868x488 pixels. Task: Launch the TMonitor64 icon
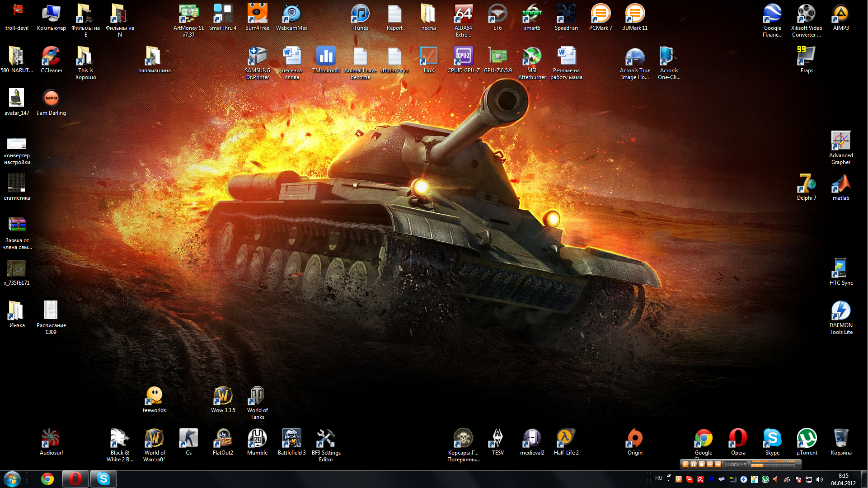(326, 60)
